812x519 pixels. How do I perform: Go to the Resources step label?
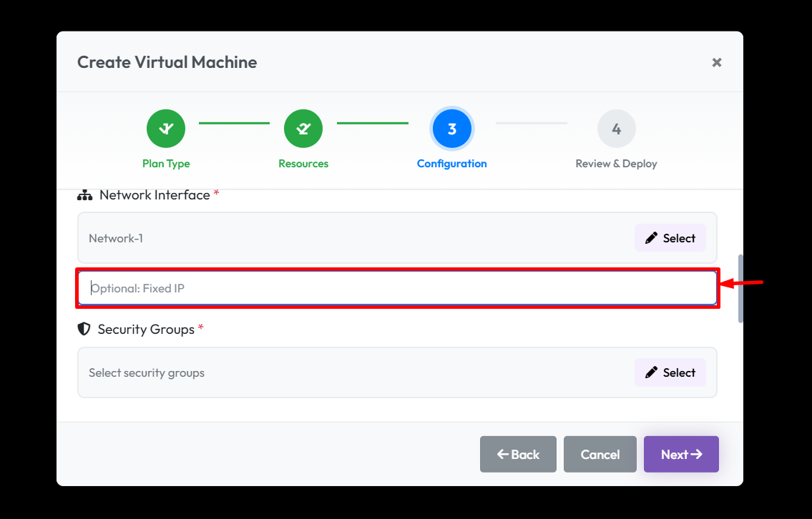(303, 164)
